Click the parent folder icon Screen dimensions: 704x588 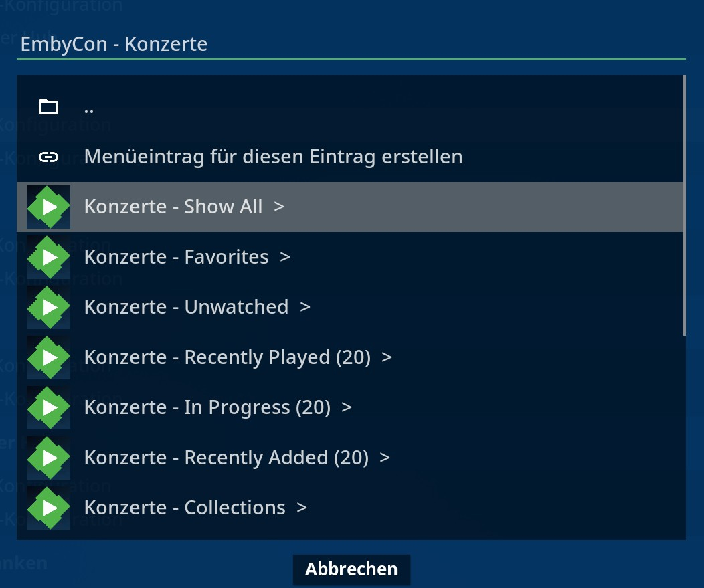48,107
